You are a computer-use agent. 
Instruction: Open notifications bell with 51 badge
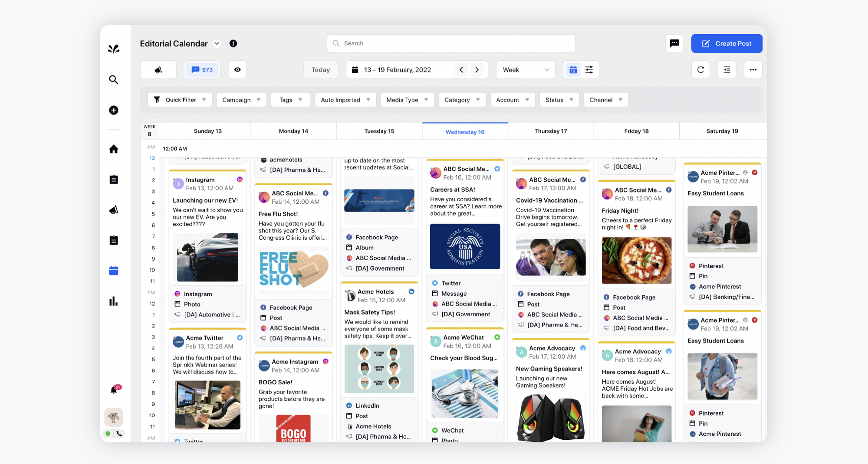pos(114,389)
